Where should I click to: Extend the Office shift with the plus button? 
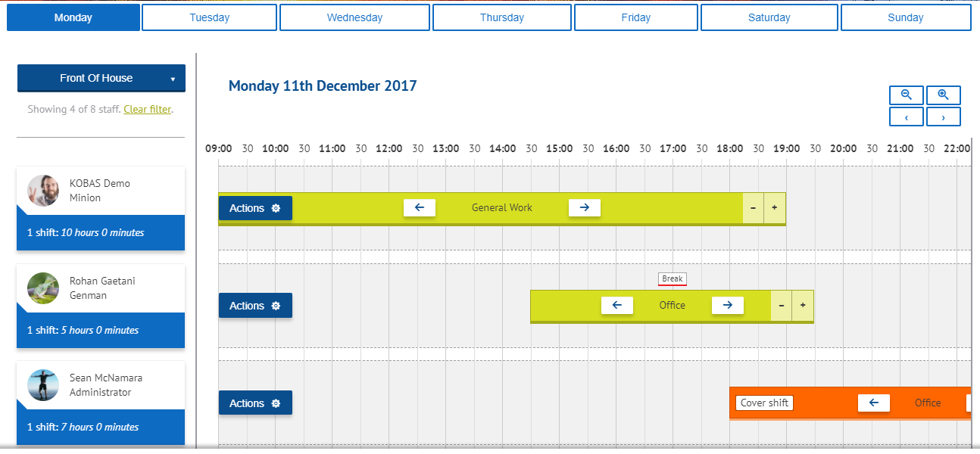coord(802,304)
